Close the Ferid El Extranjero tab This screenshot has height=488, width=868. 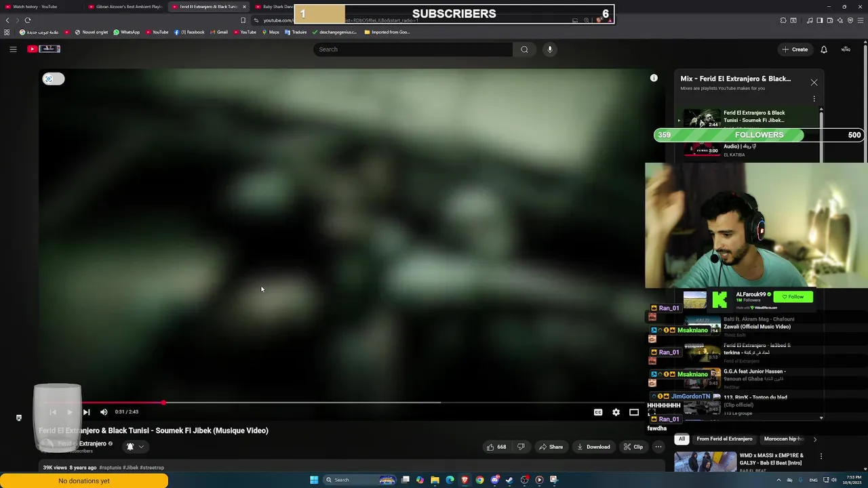tap(244, 7)
